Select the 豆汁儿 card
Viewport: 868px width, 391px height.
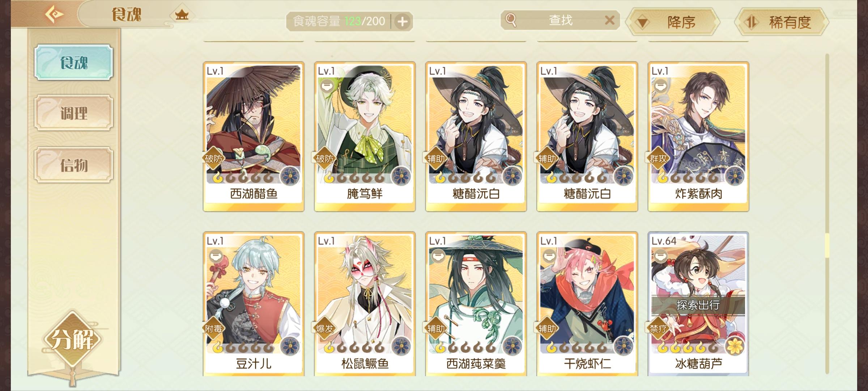pyautogui.click(x=254, y=304)
